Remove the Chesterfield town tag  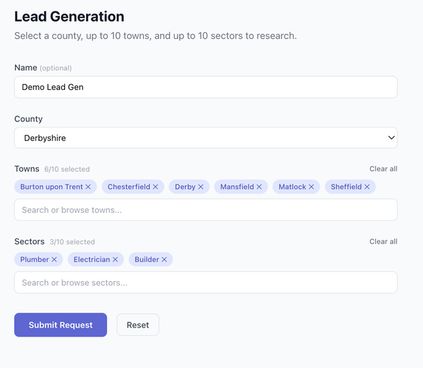(x=155, y=187)
